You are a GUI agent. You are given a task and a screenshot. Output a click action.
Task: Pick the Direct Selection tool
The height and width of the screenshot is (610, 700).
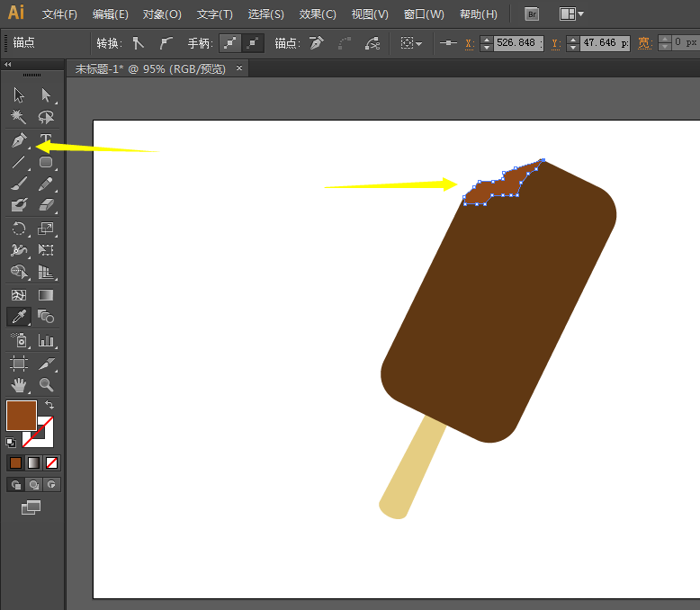pos(46,94)
